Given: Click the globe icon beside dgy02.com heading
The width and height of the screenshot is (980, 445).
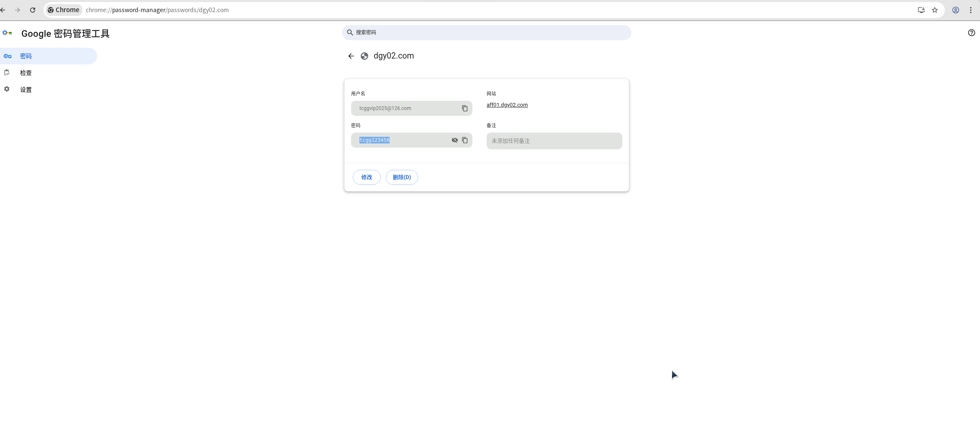Looking at the screenshot, I should pos(364,56).
